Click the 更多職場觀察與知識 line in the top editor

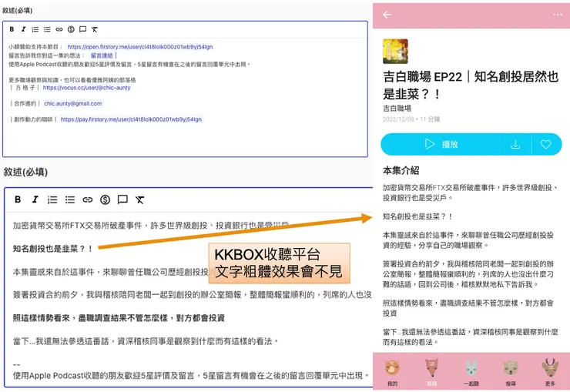click(x=72, y=80)
